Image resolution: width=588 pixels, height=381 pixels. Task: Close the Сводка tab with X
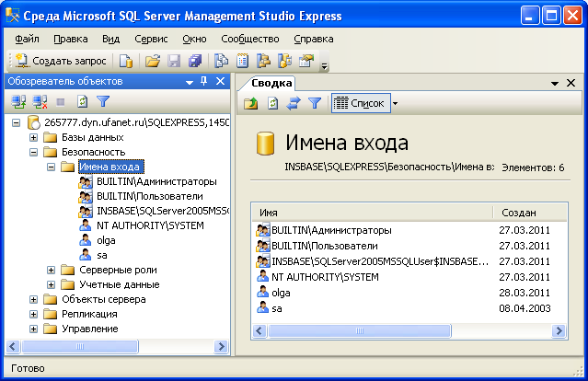click(571, 83)
